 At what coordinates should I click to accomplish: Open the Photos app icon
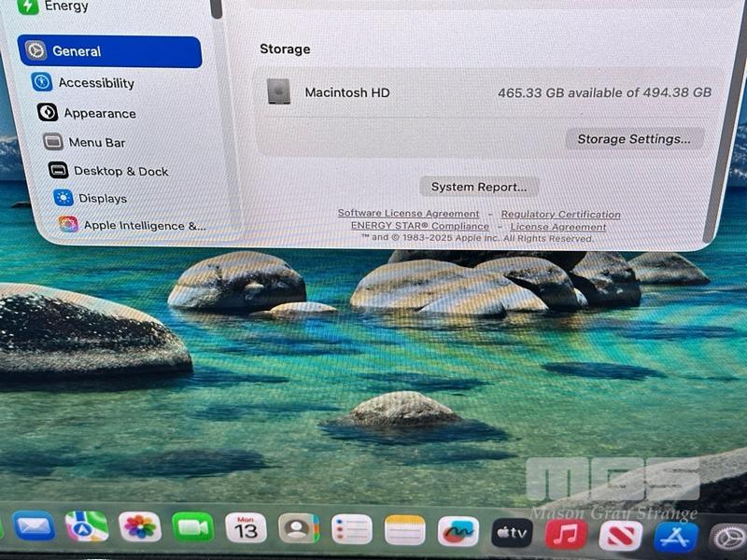pos(140,527)
